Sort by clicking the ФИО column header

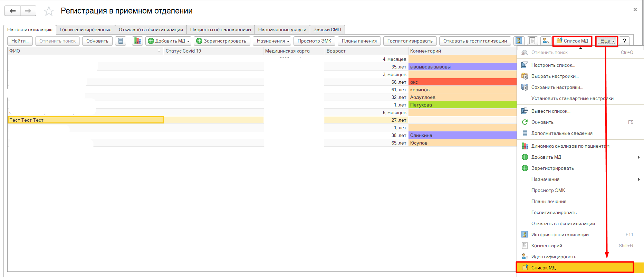pyautogui.click(x=83, y=51)
